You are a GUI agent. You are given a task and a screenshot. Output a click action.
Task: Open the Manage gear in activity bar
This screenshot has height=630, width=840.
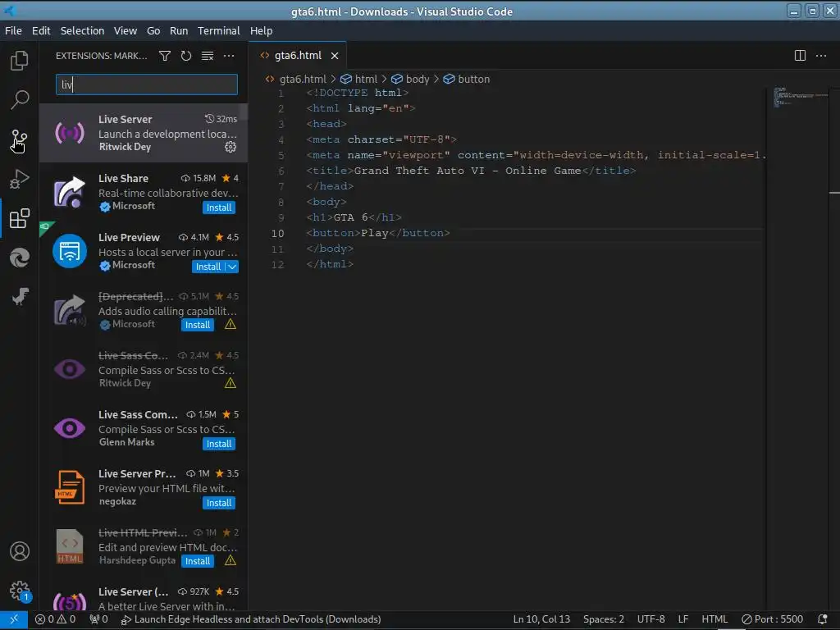pyautogui.click(x=20, y=591)
